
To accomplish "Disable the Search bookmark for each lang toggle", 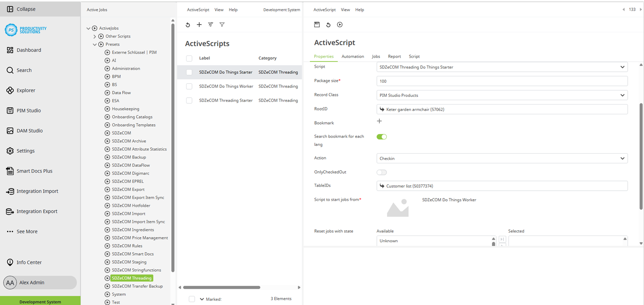I will click(382, 137).
